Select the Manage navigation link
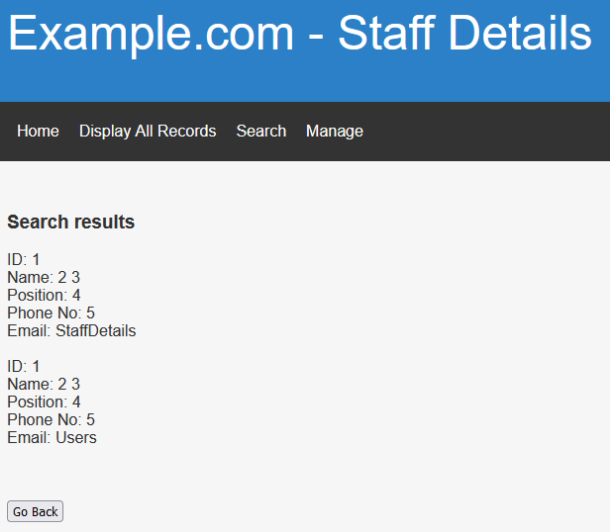The height and width of the screenshot is (532, 610). (x=334, y=131)
